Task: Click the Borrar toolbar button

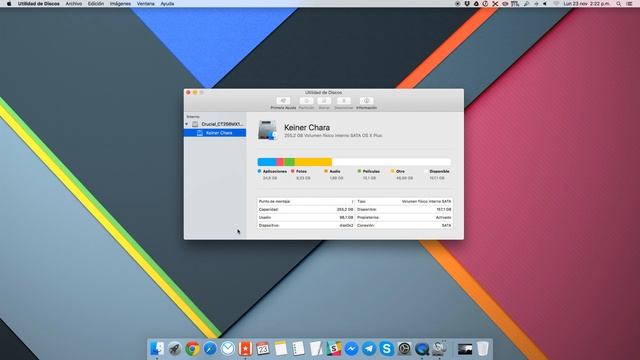Action: 324,103
